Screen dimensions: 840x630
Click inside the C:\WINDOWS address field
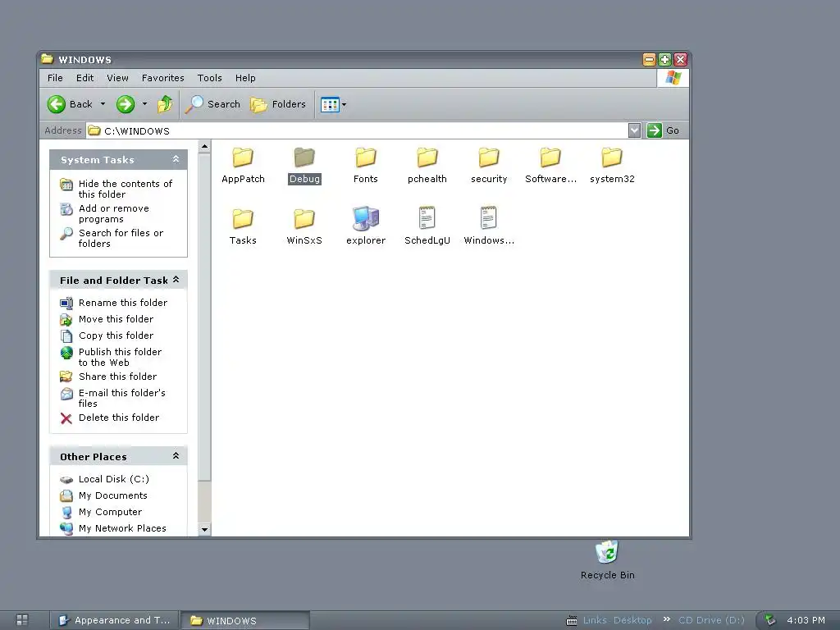pyautogui.click(x=357, y=130)
